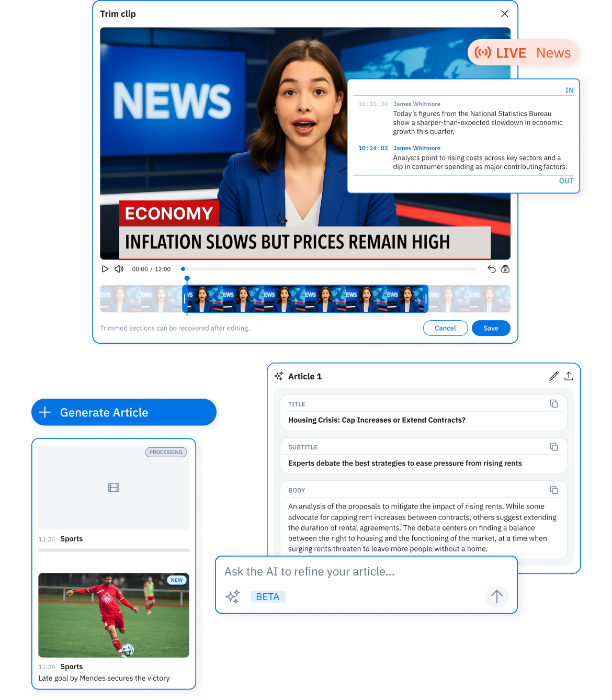Click the NEW badge on soccer thumbnail
The height and width of the screenshot is (700, 612).
[x=177, y=580]
